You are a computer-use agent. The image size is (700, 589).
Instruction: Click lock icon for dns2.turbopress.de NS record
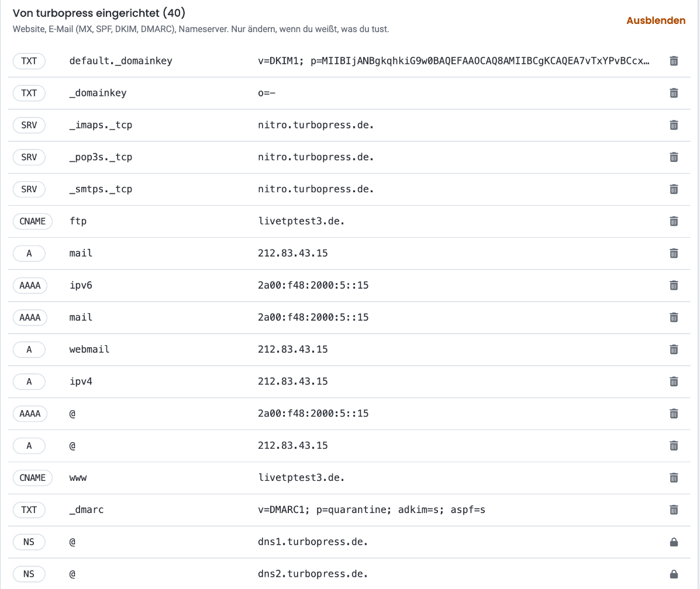(674, 574)
